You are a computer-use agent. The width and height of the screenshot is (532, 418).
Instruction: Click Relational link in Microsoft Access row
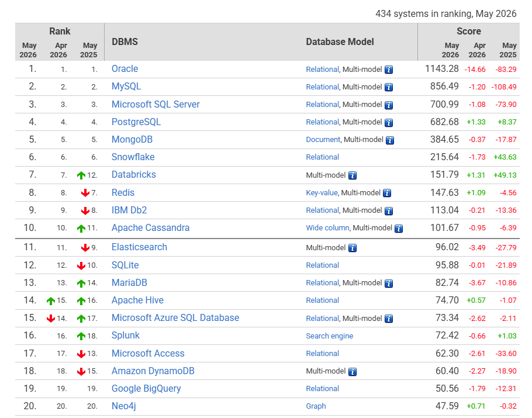323,354
